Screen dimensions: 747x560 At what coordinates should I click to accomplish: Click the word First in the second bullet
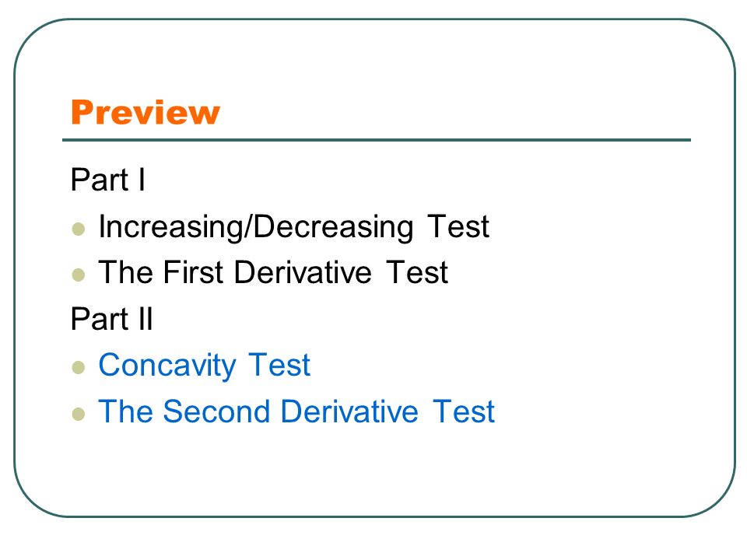(193, 272)
